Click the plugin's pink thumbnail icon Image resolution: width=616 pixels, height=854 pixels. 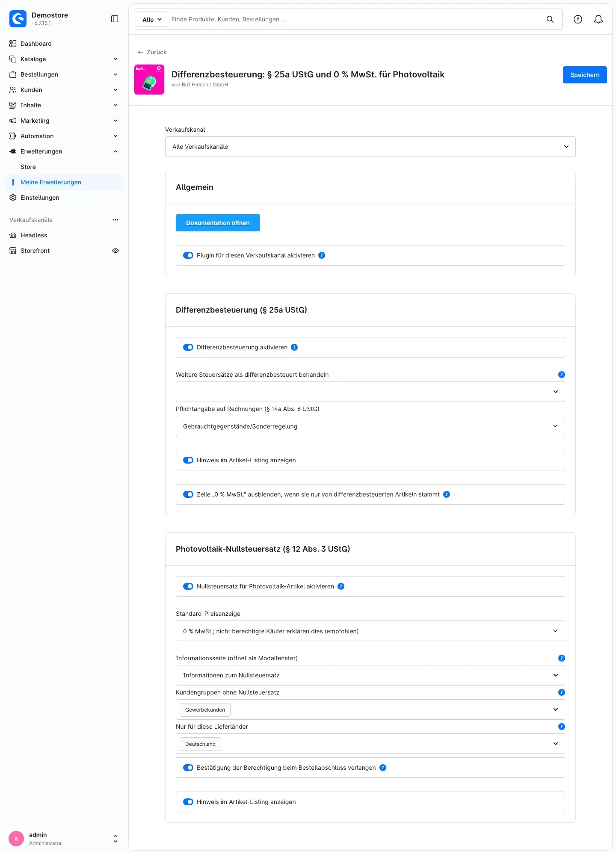tap(149, 80)
